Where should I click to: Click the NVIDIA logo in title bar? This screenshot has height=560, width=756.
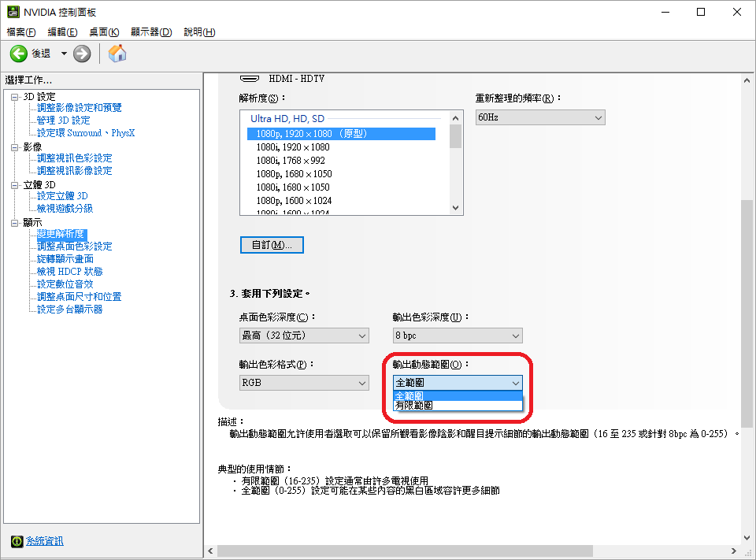(x=13, y=12)
